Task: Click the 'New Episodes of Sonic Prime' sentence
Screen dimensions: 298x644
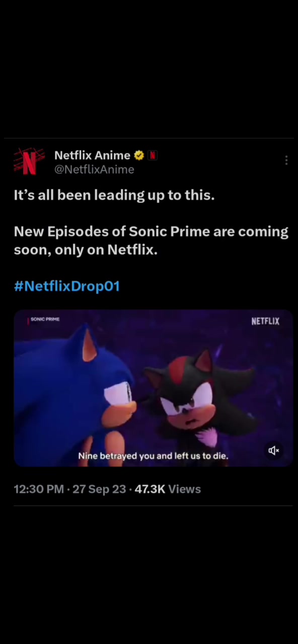Action: point(151,240)
